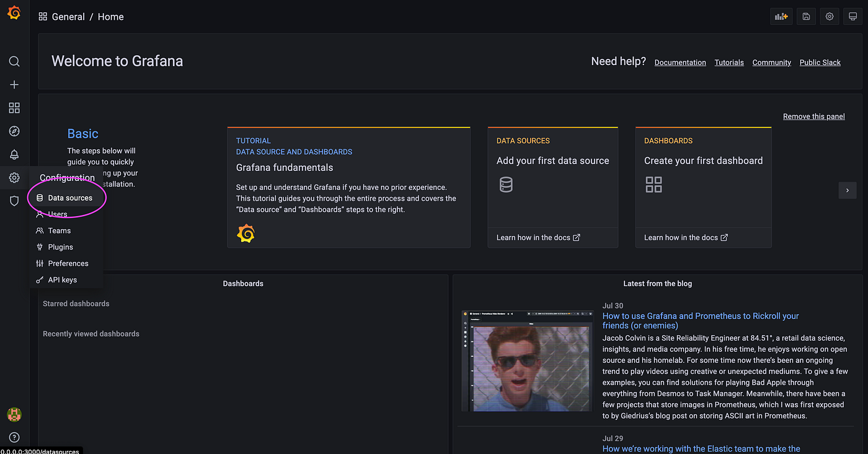Click the Basic setup heading

point(82,134)
